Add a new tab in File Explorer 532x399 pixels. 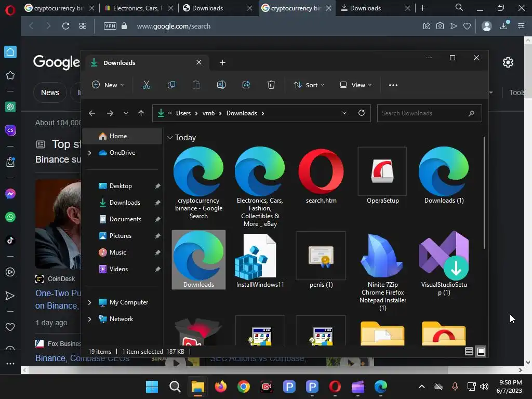pyautogui.click(x=222, y=63)
